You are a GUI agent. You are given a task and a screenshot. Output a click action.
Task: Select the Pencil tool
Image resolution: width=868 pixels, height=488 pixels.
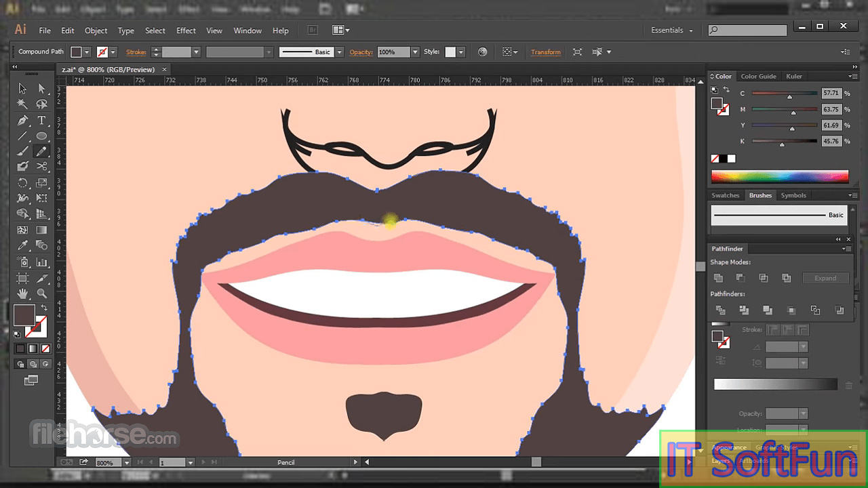(x=41, y=151)
